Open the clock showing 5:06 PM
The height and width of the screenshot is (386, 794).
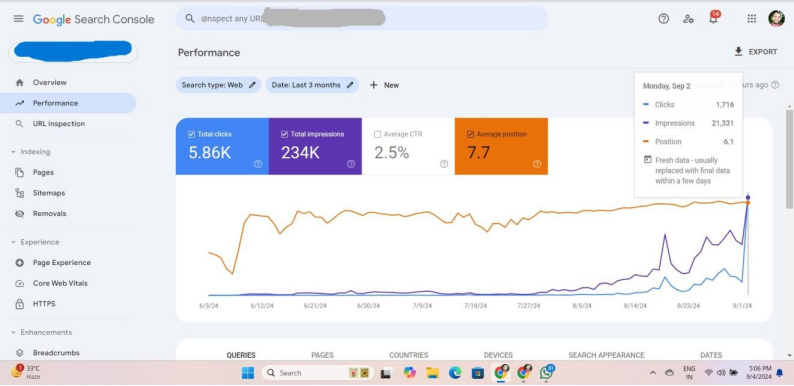click(760, 372)
